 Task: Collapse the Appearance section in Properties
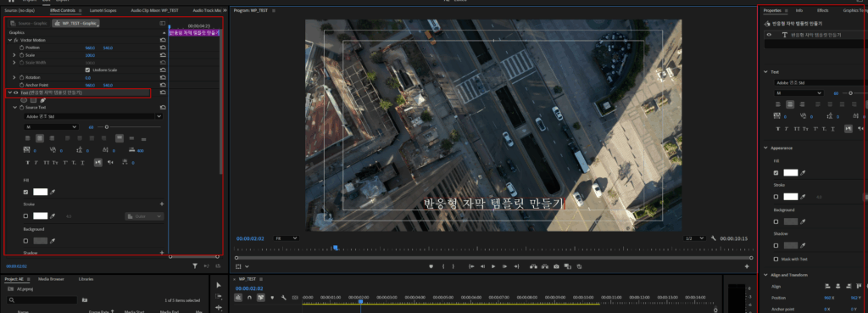tap(766, 148)
